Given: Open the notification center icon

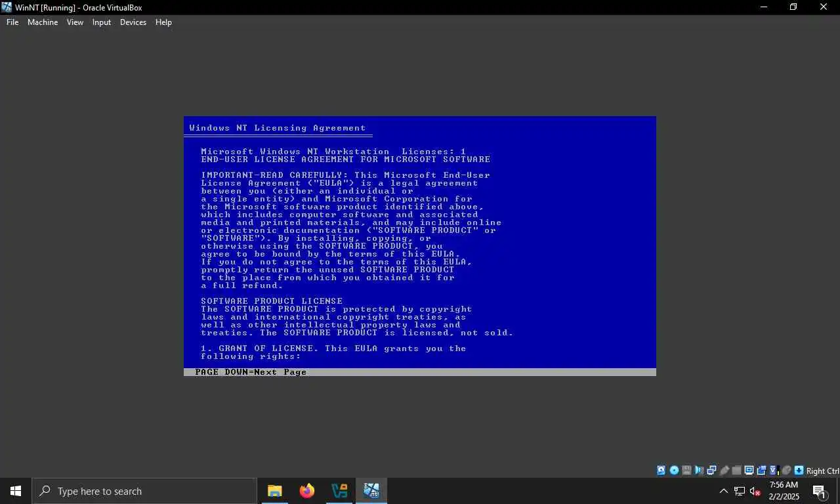Looking at the screenshot, I should [819, 491].
